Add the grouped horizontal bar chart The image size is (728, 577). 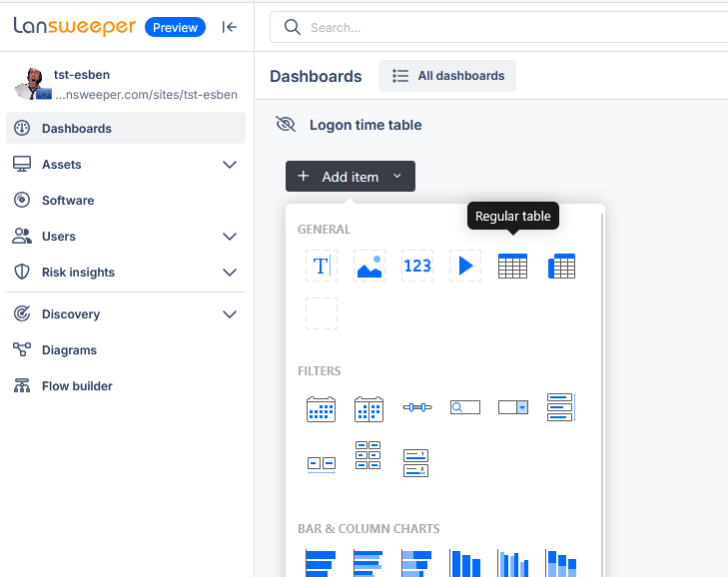point(368,563)
